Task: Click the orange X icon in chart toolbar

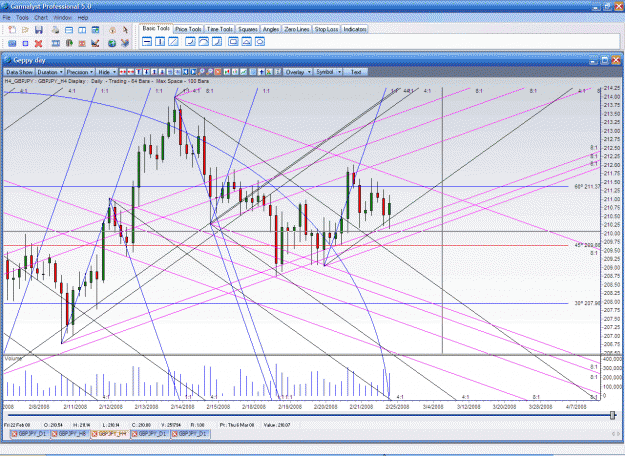Action: [218, 72]
